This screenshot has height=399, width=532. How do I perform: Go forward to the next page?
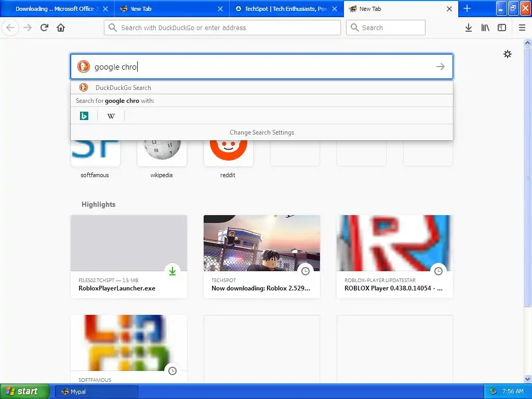(x=28, y=28)
